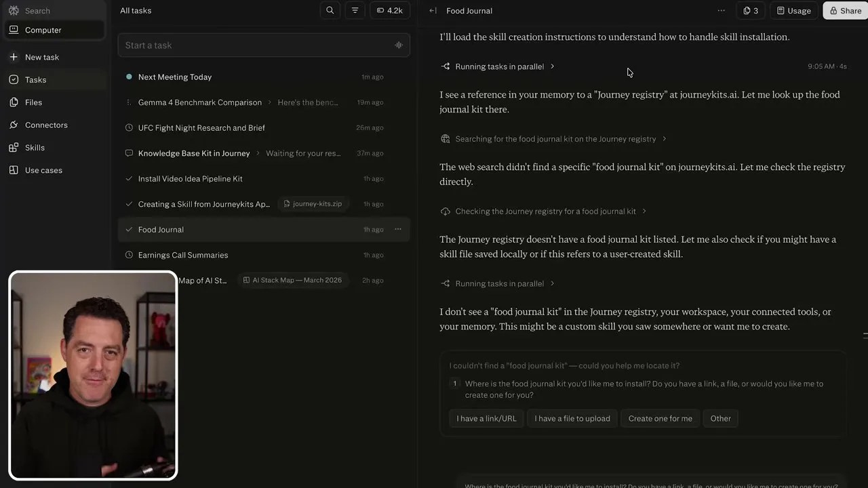Click the Connectors plug icon
The width and height of the screenshot is (868, 488).
[x=14, y=125]
